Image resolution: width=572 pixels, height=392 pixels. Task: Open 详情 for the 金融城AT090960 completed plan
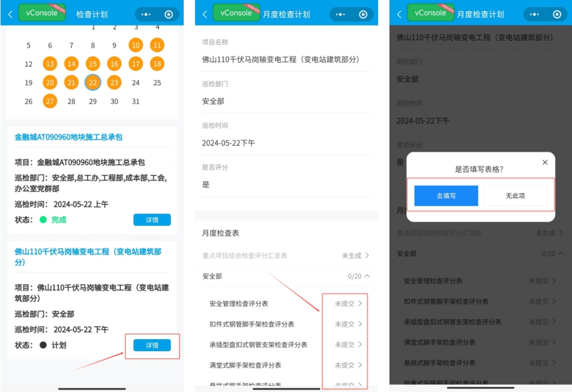coord(152,220)
